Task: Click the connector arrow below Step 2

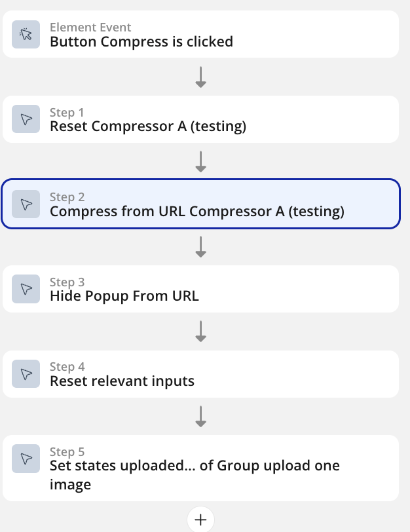Action: click(x=201, y=246)
